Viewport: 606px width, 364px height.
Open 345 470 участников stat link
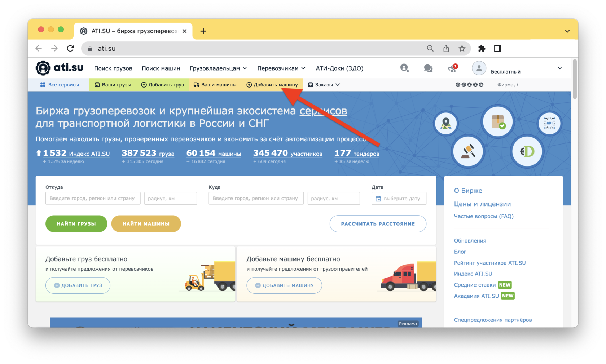[x=288, y=153]
